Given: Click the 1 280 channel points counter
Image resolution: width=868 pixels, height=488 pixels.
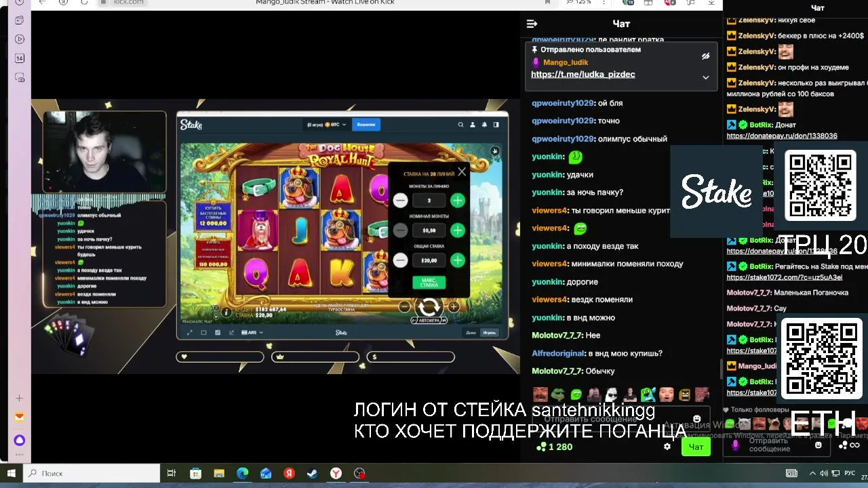Looking at the screenshot, I should (x=554, y=447).
